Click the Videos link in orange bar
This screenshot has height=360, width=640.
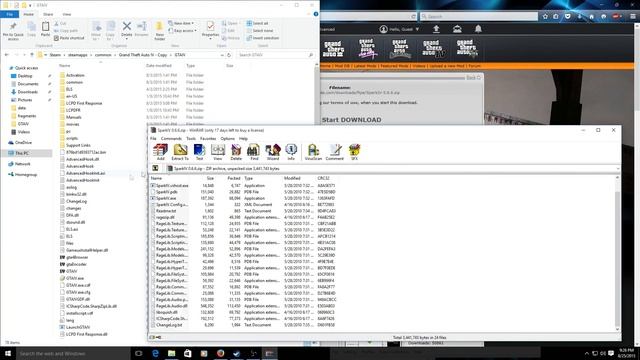[x=419, y=66]
